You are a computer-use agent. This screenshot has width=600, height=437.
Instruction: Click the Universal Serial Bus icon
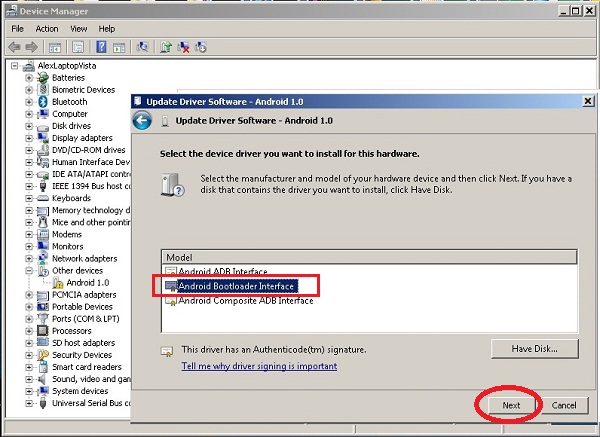(x=43, y=403)
